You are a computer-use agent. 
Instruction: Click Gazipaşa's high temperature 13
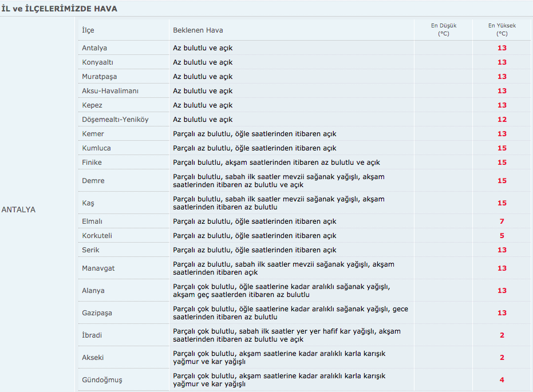pyautogui.click(x=502, y=313)
